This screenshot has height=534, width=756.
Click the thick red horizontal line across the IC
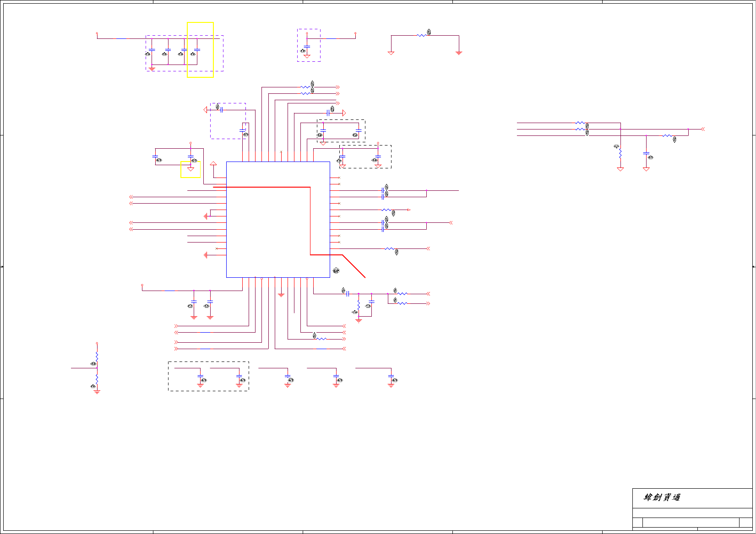[262, 187]
